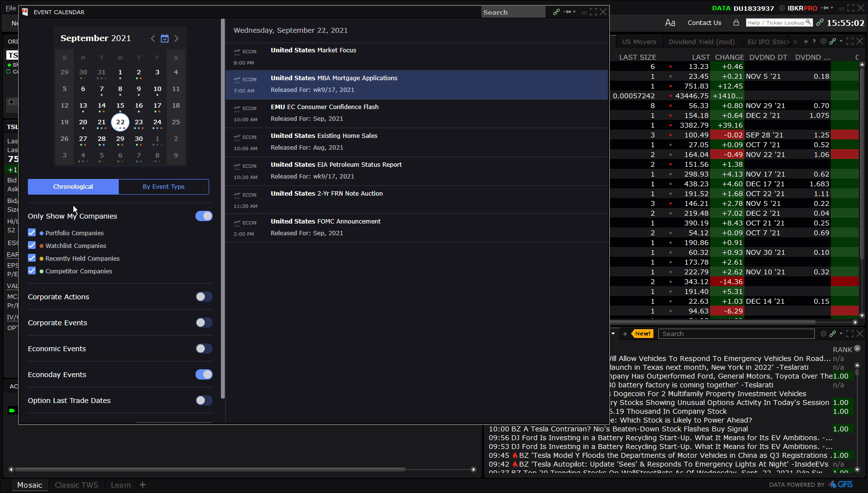Open news panel settings gear
Viewport: 868px width, 493px height.
(824, 334)
